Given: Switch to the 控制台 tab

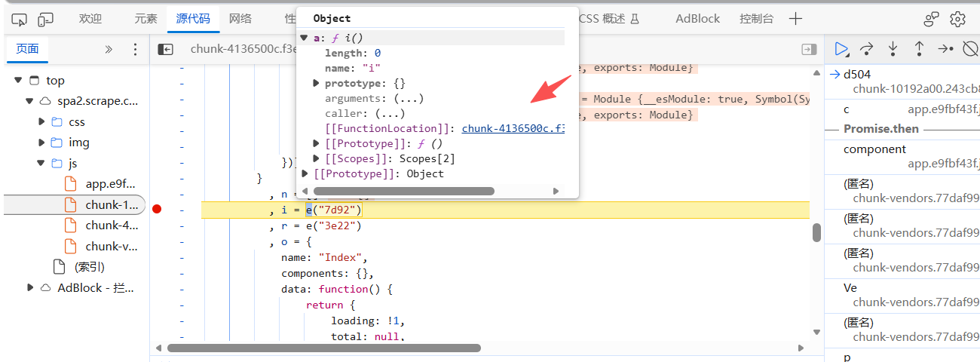Looking at the screenshot, I should pyautogui.click(x=757, y=19).
